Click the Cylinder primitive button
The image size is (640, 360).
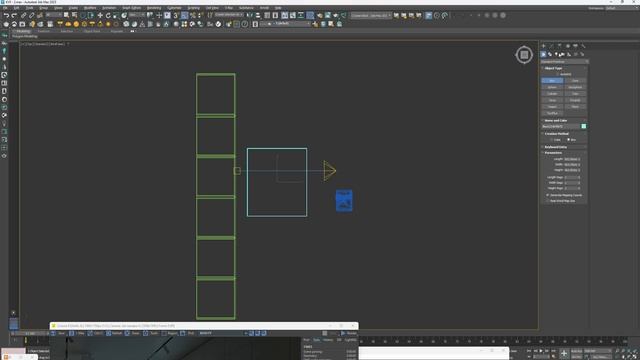point(552,93)
